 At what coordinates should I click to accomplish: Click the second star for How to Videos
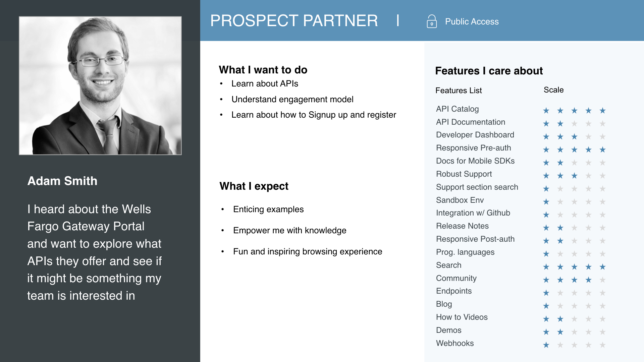pos(560,319)
